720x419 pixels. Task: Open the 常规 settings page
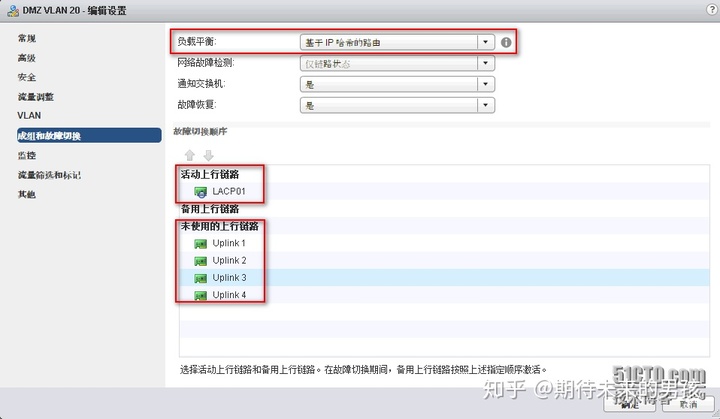[27, 39]
